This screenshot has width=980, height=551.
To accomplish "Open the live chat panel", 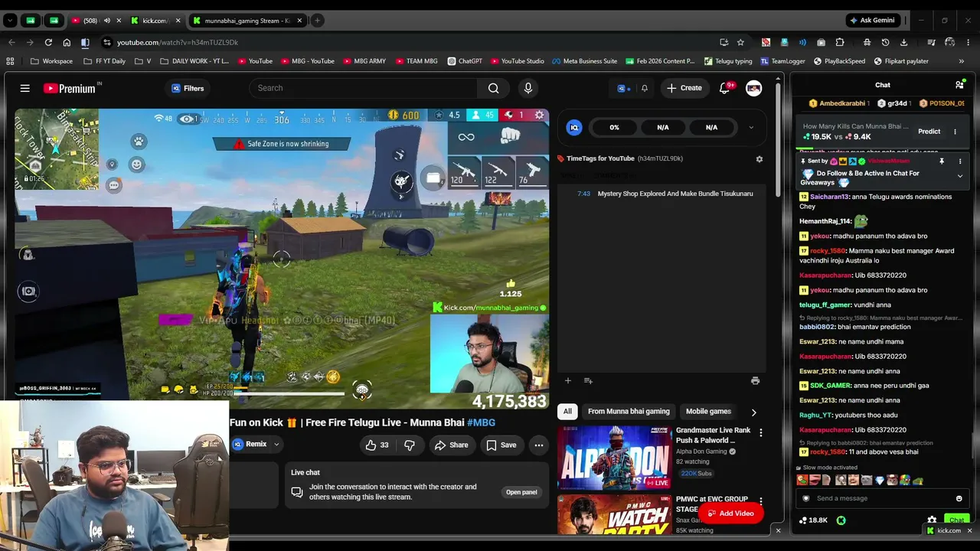I will 521,492.
